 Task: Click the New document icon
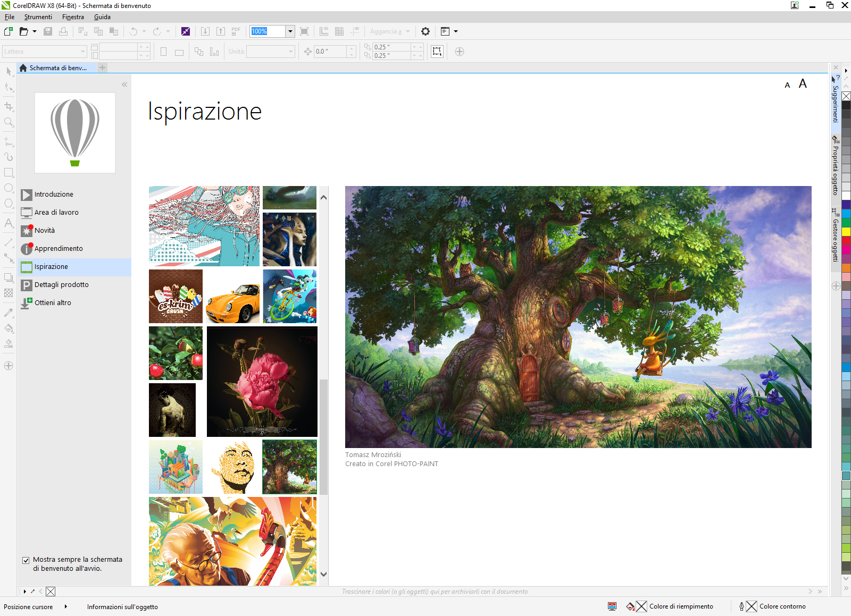click(8, 31)
